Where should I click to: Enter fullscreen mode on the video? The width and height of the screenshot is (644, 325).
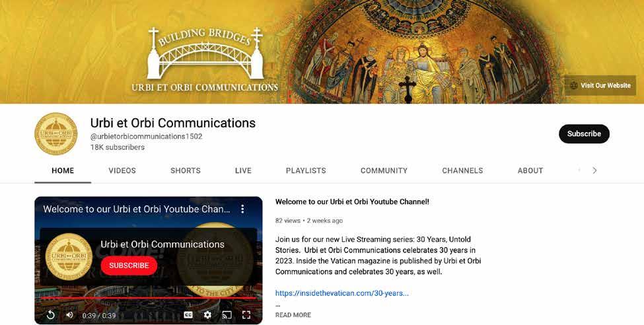(246, 314)
